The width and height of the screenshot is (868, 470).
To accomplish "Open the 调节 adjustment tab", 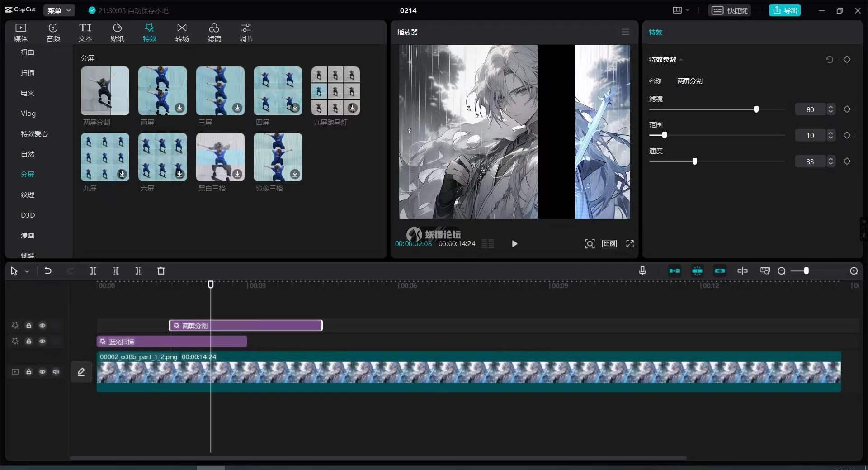I will [x=246, y=33].
